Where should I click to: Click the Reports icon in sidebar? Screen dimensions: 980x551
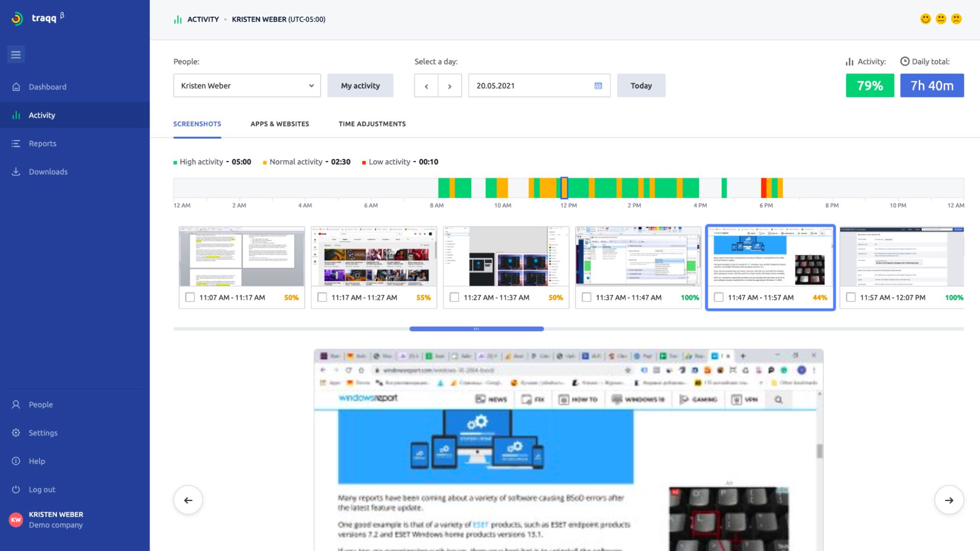[16, 143]
